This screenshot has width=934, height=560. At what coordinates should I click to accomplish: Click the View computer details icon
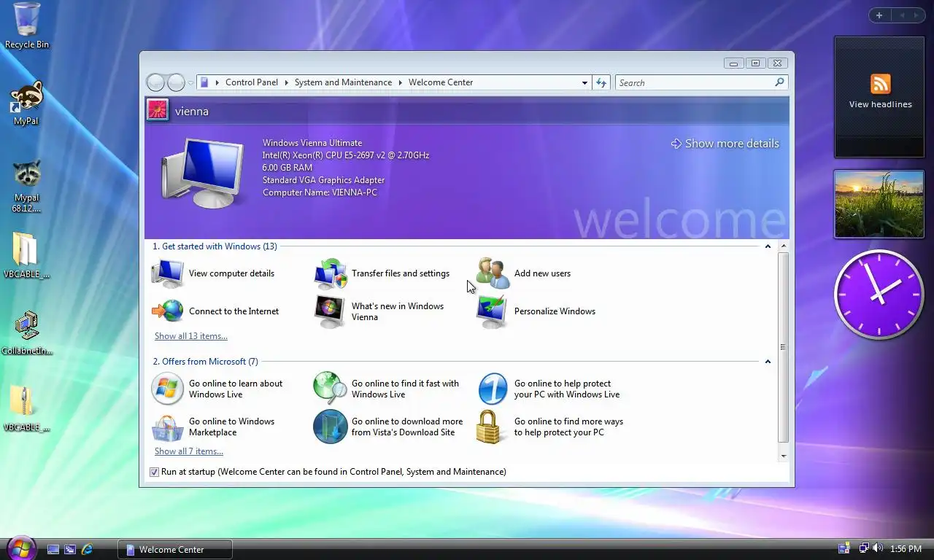pyautogui.click(x=167, y=273)
